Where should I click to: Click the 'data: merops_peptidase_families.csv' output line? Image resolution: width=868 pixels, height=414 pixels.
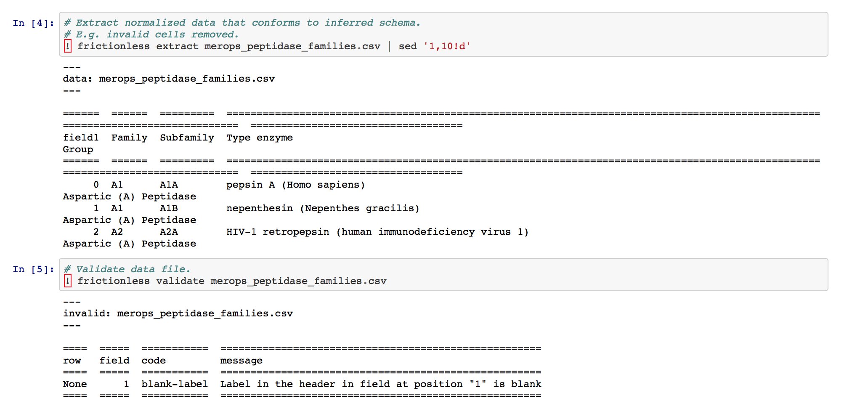click(x=169, y=79)
